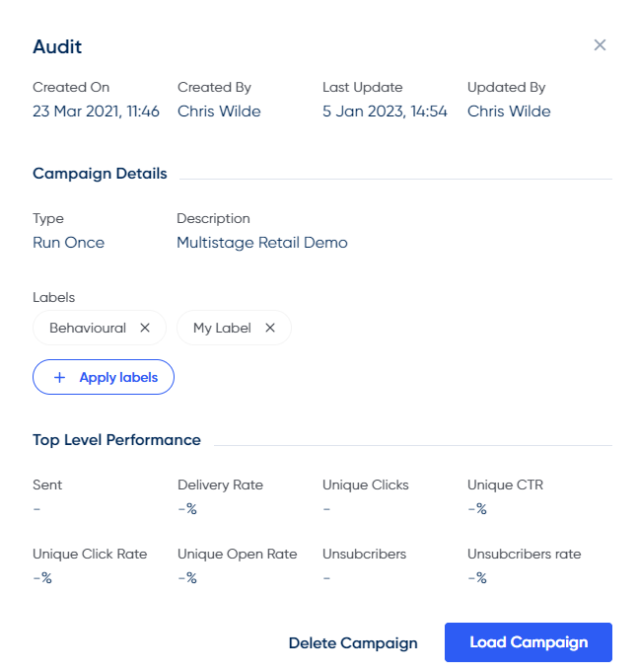Click the Sent metric label
The image size is (638, 672).
coord(47,485)
